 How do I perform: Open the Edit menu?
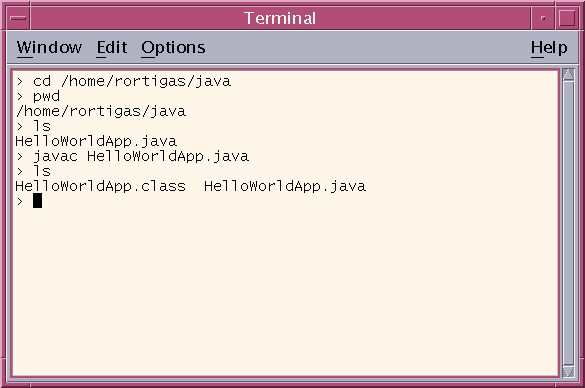click(x=112, y=48)
